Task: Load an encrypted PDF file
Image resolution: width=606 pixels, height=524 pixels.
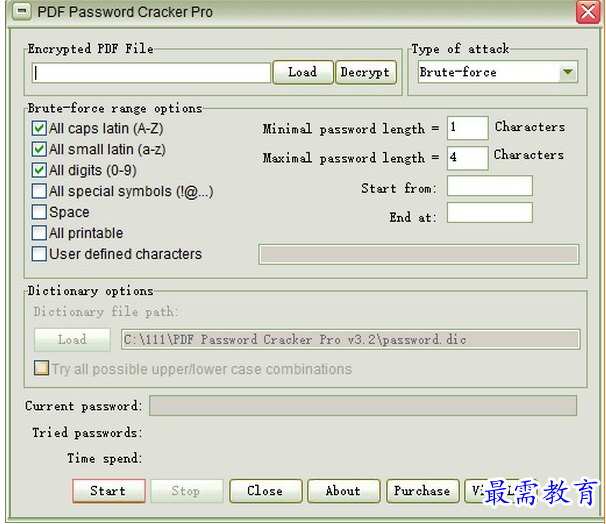Action: pyautogui.click(x=303, y=72)
